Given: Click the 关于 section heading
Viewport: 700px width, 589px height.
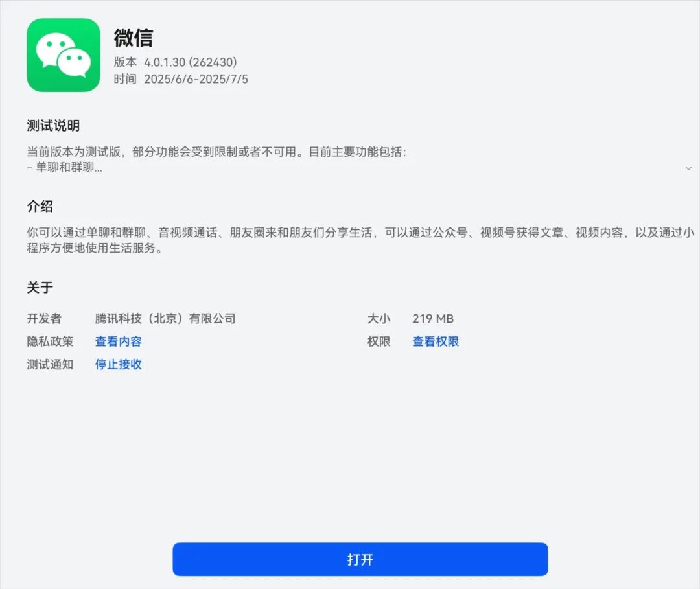Looking at the screenshot, I should point(40,287).
